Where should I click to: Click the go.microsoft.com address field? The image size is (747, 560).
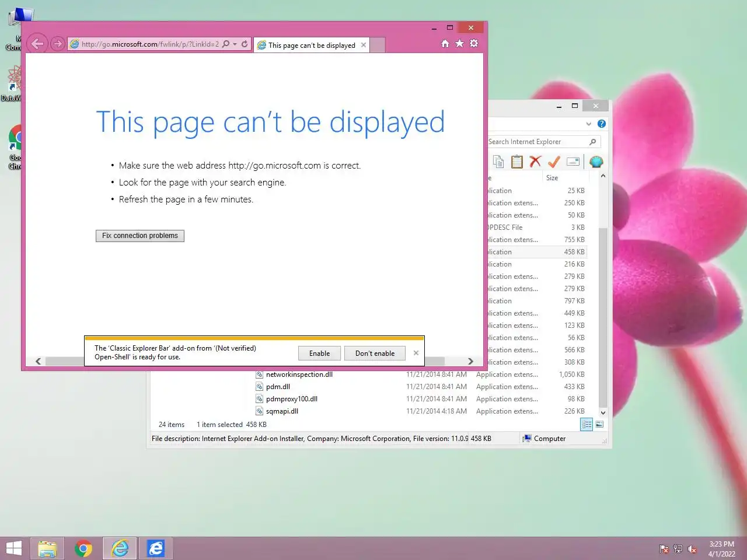(x=150, y=44)
